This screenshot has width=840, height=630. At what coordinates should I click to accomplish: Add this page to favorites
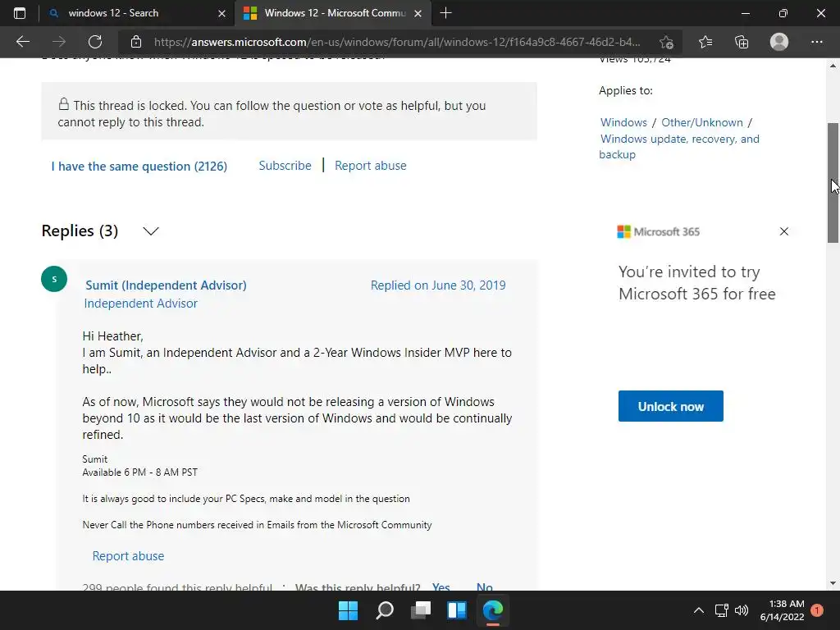pyautogui.click(x=666, y=42)
